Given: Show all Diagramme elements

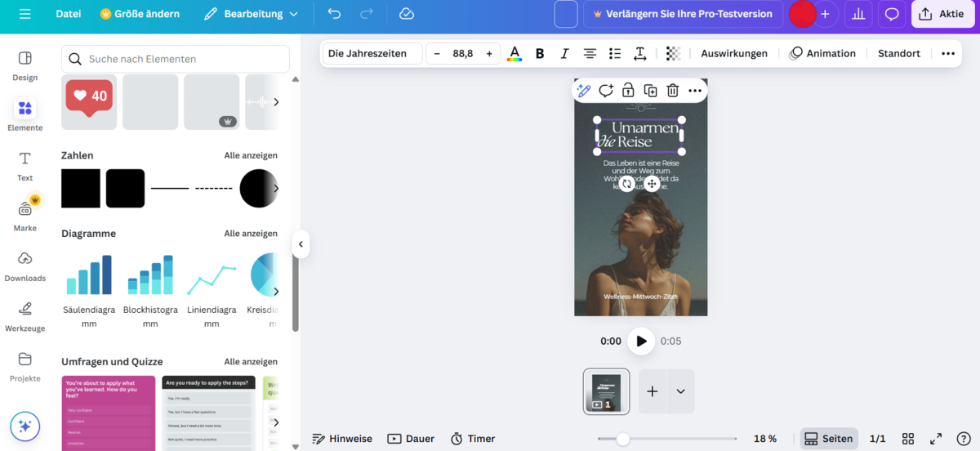Looking at the screenshot, I should [251, 234].
